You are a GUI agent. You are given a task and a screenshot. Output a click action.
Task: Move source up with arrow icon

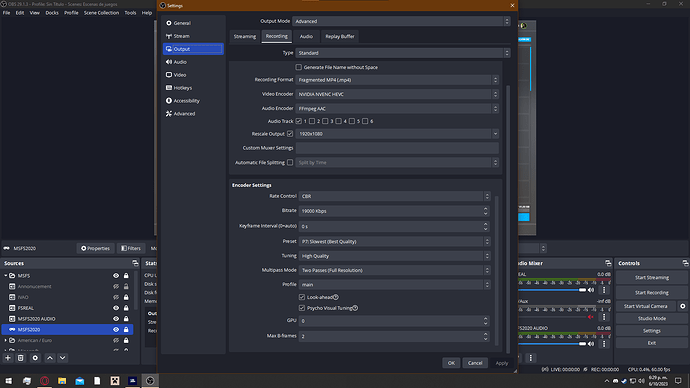(50, 358)
